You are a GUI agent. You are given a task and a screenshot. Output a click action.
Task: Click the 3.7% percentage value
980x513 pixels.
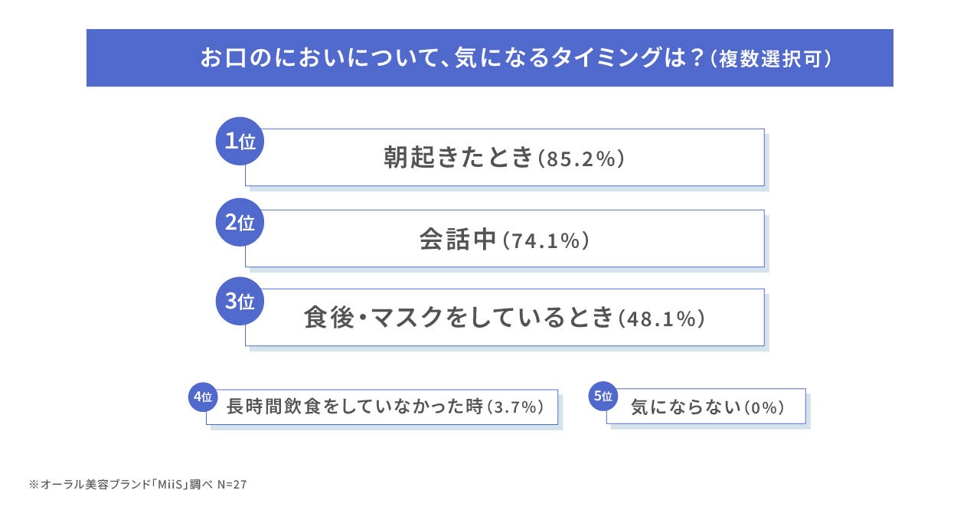pos(515,408)
